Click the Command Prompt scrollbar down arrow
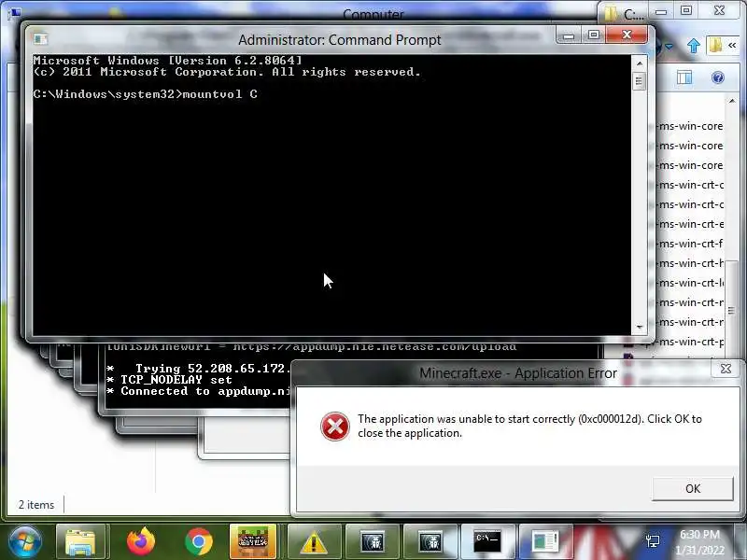The height and width of the screenshot is (560, 747). point(640,328)
